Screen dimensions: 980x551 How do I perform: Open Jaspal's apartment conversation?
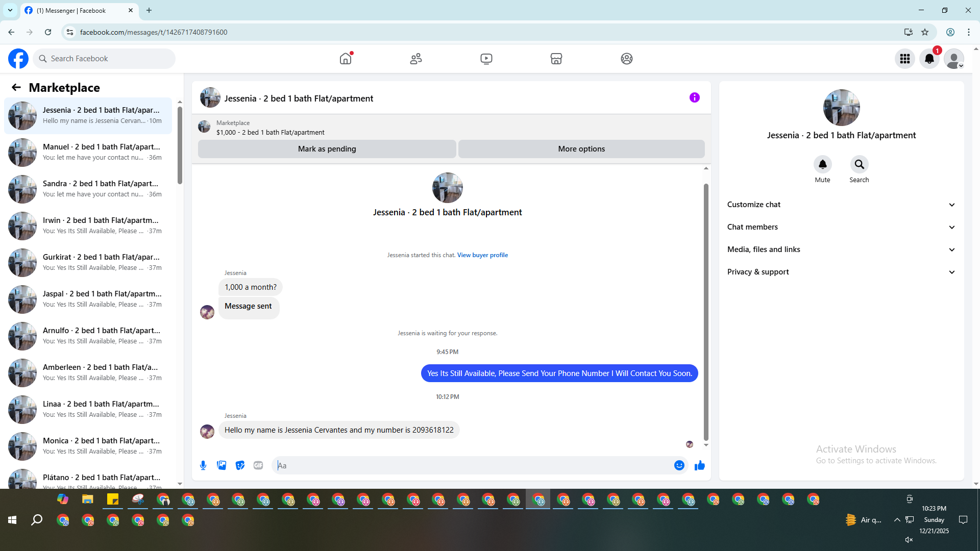pyautogui.click(x=88, y=299)
